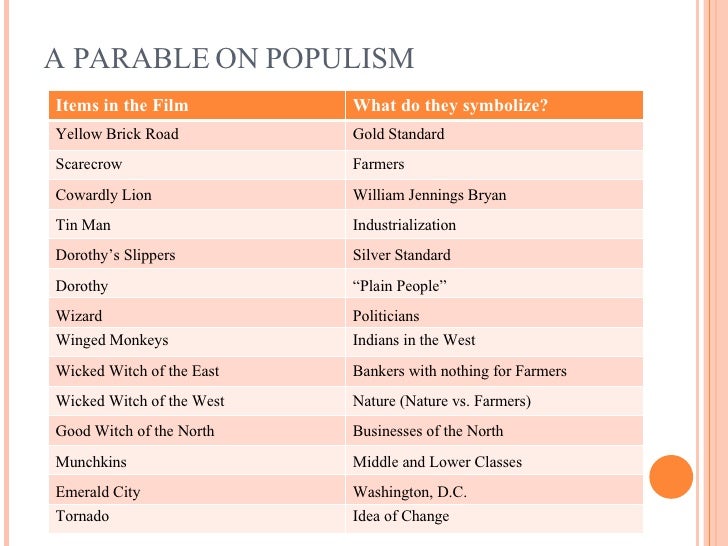Click the 'William Jennings Bryan' cell
This screenshot has height=546, width=728.
coord(494,195)
